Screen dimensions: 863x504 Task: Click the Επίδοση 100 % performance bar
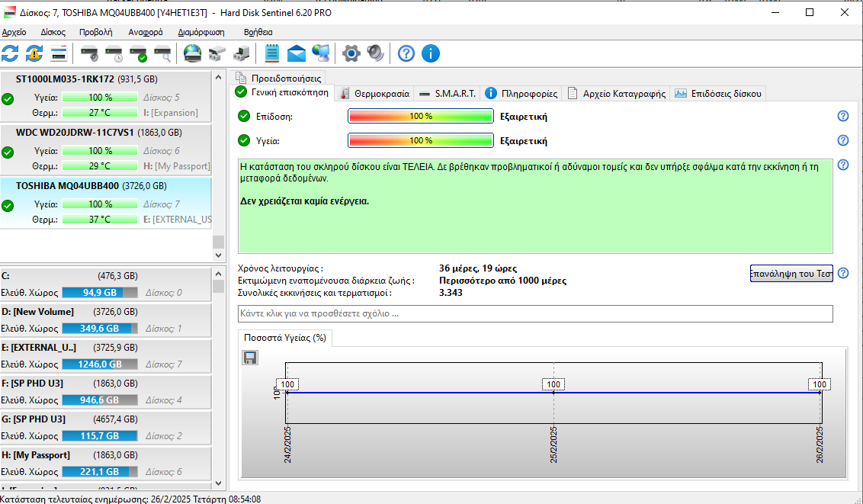click(421, 116)
